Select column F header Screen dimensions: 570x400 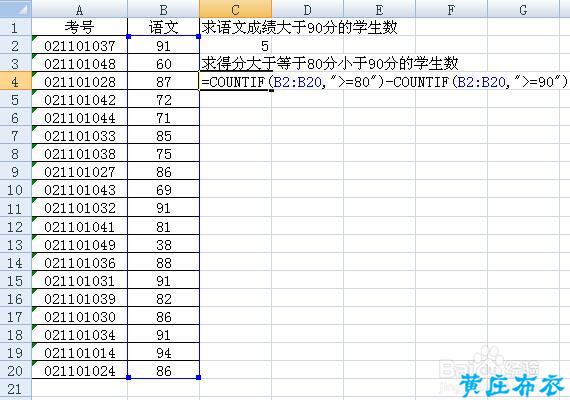[x=451, y=9]
